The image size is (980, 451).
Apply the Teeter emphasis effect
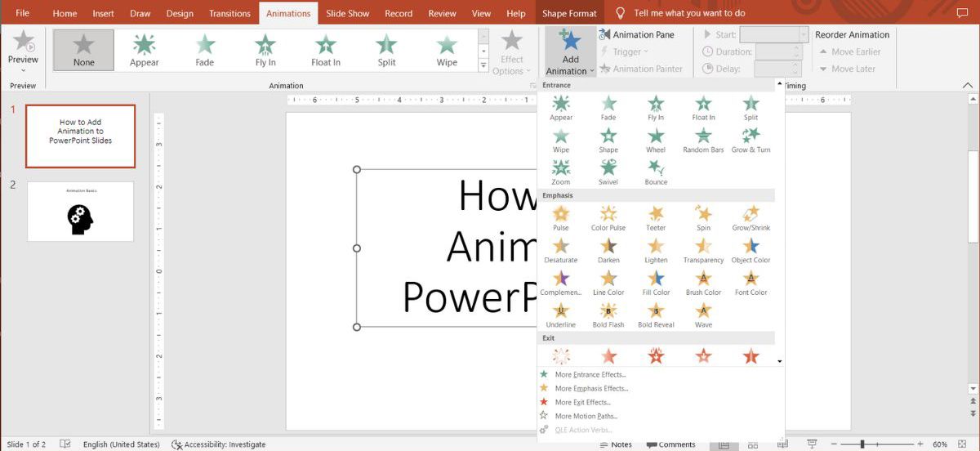[x=656, y=218]
